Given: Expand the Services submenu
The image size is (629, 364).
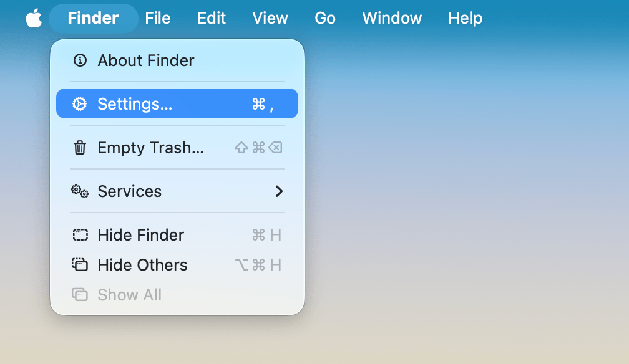Looking at the screenshot, I should click(x=129, y=191).
